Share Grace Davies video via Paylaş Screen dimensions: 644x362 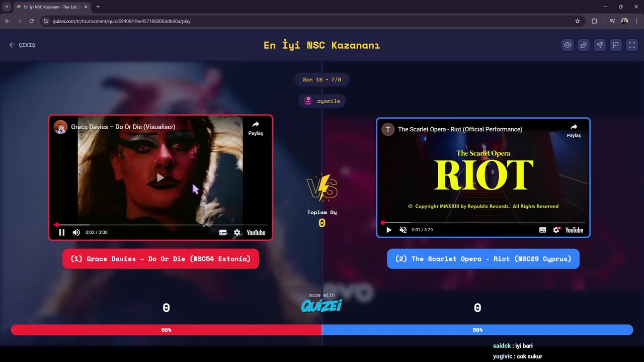256,128
